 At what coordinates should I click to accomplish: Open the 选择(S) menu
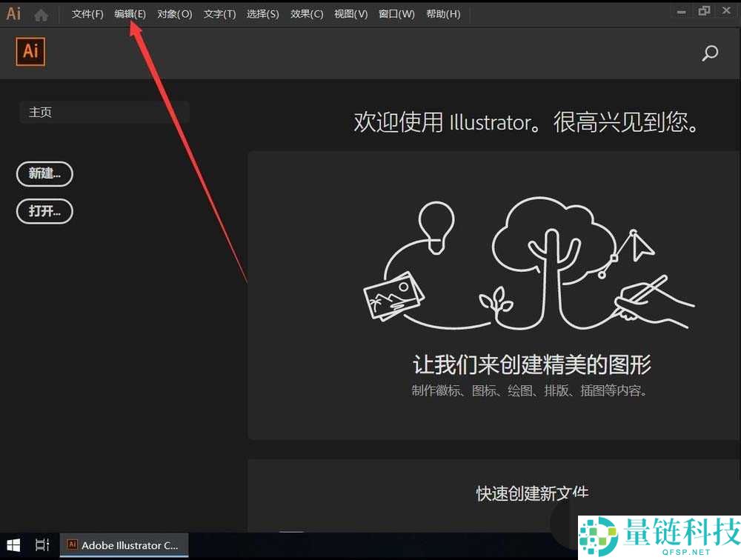pos(262,14)
